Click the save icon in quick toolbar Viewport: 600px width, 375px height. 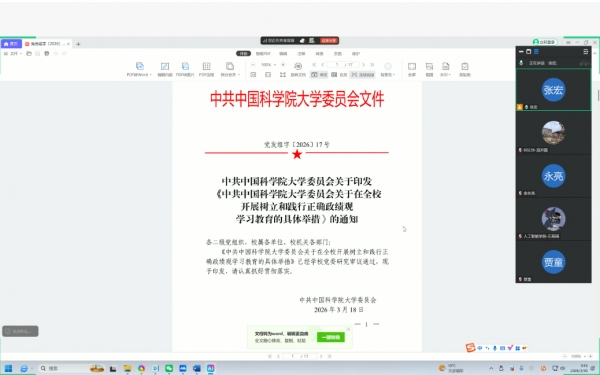(x=38, y=54)
